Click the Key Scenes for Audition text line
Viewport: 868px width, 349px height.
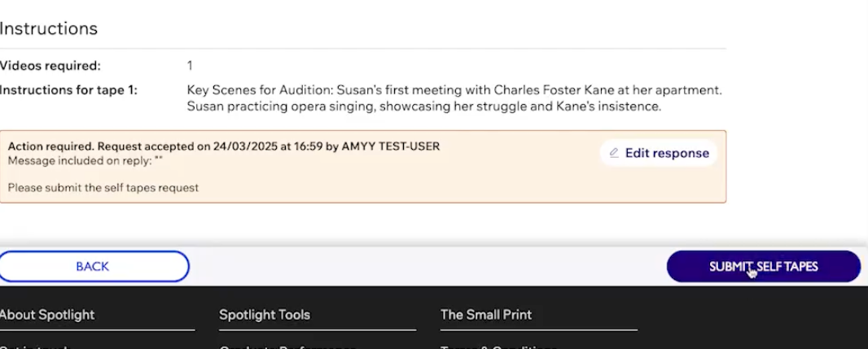coord(454,89)
